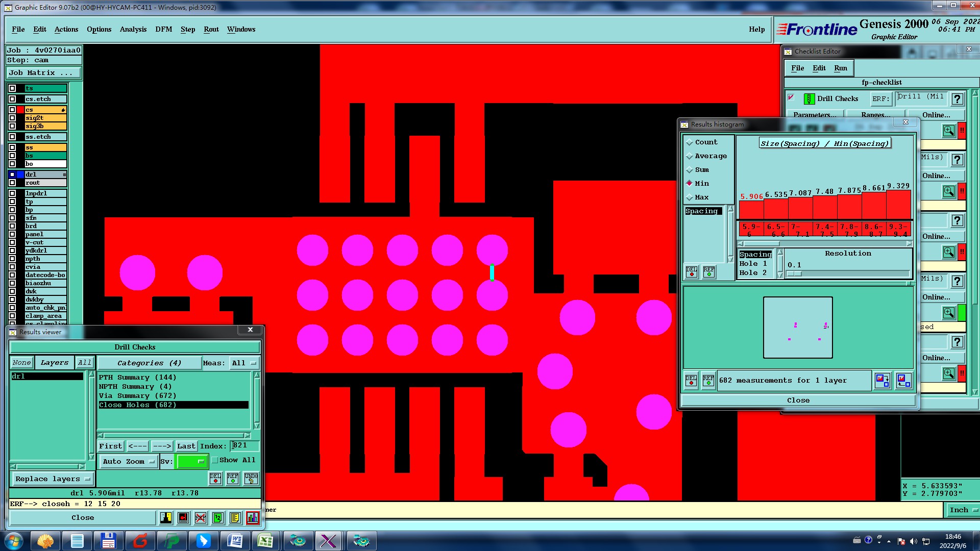The image size is (980, 551).
Task: Click the Job Matrix button
Action: coord(43,73)
